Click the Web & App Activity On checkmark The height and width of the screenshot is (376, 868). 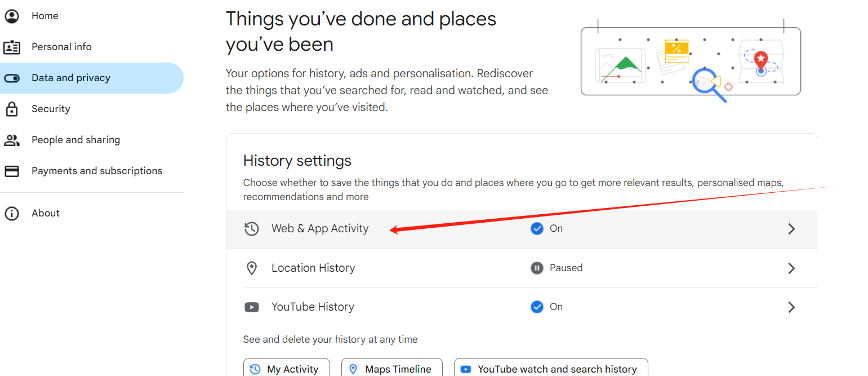click(x=537, y=228)
